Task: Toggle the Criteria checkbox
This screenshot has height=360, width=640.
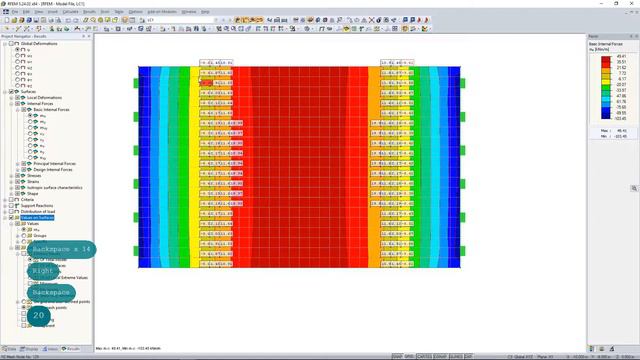Action: [11, 200]
